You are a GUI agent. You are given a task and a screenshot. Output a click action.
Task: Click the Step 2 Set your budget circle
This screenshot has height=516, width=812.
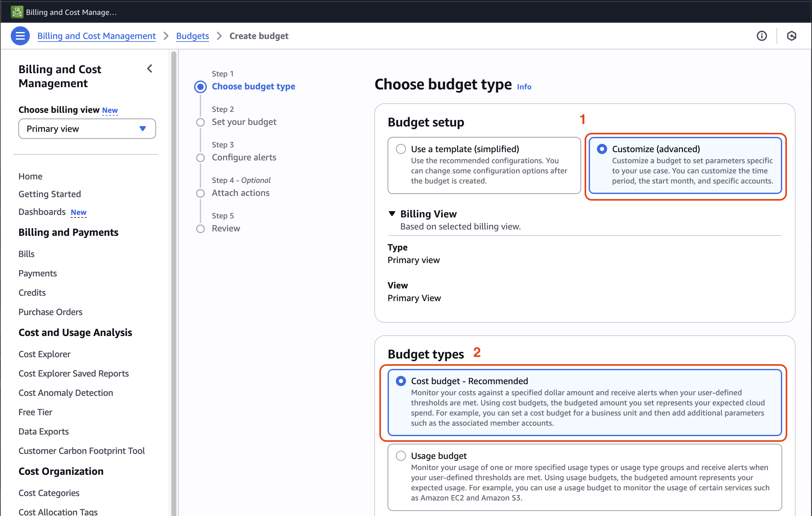tap(200, 122)
